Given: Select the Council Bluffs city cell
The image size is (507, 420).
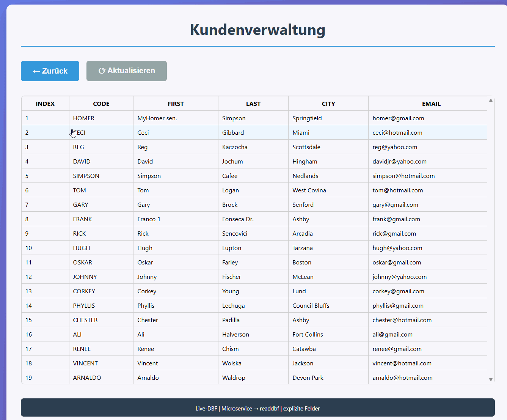Looking at the screenshot, I should coord(328,305).
